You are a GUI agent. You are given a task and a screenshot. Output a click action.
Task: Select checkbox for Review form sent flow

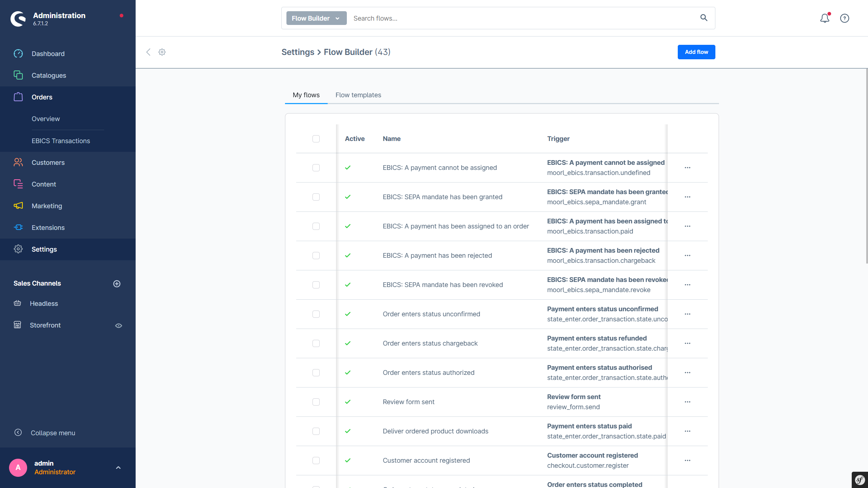(316, 402)
